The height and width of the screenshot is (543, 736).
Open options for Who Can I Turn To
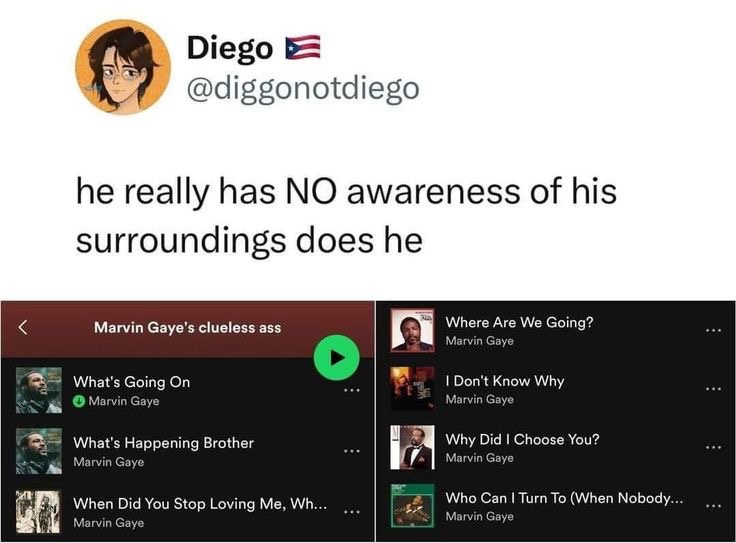pyautogui.click(x=713, y=506)
